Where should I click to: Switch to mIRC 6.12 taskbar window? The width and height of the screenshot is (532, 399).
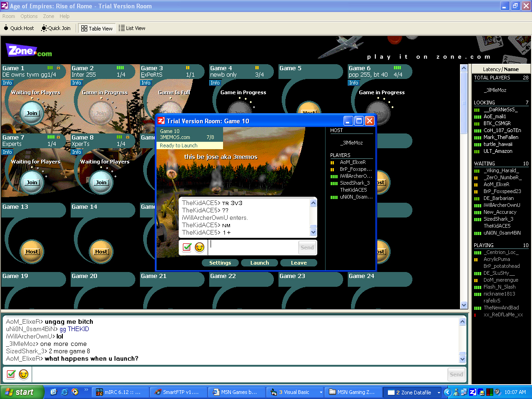[120, 392]
